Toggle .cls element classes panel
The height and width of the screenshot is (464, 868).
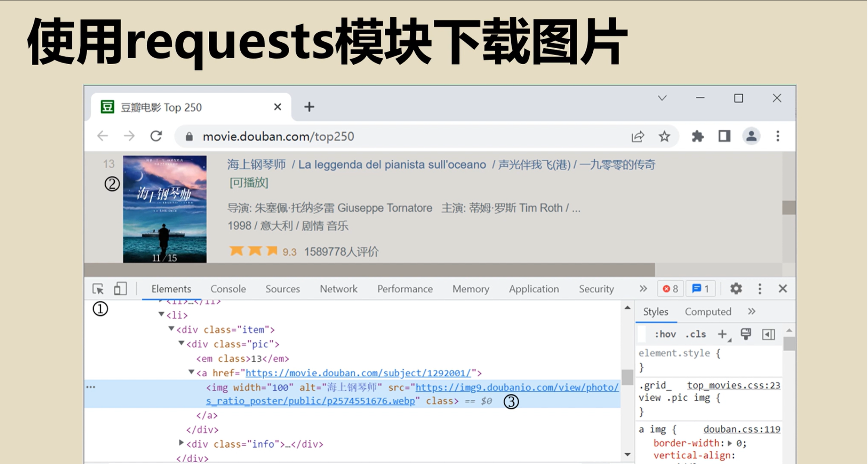(695, 334)
